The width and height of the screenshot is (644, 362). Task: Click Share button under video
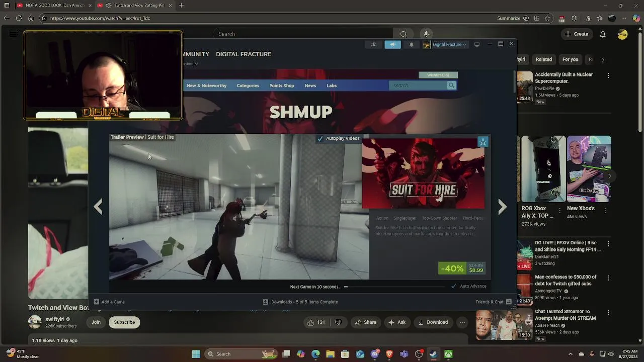click(x=366, y=322)
